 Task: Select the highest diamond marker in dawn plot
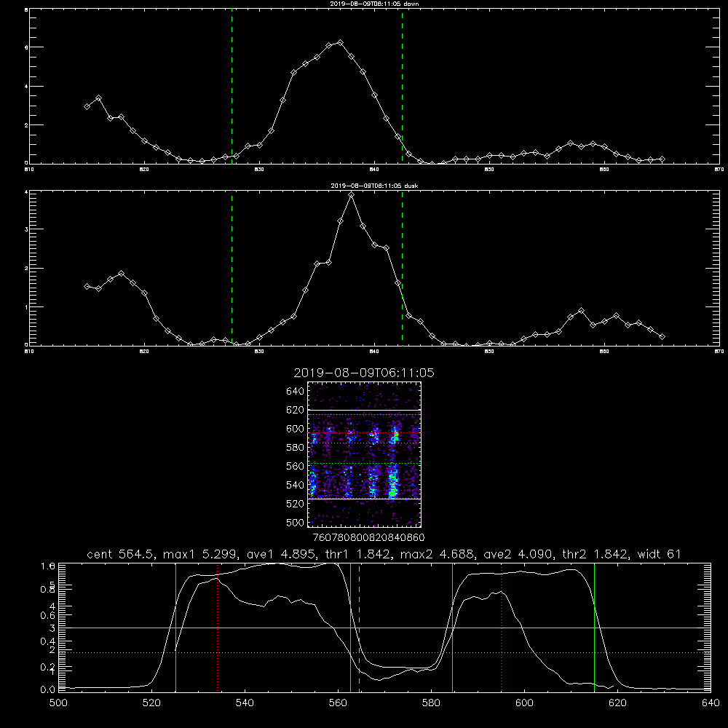340,43
